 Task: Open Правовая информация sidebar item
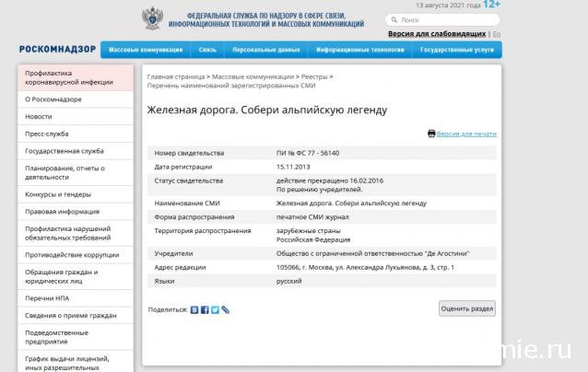tap(76, 212)
